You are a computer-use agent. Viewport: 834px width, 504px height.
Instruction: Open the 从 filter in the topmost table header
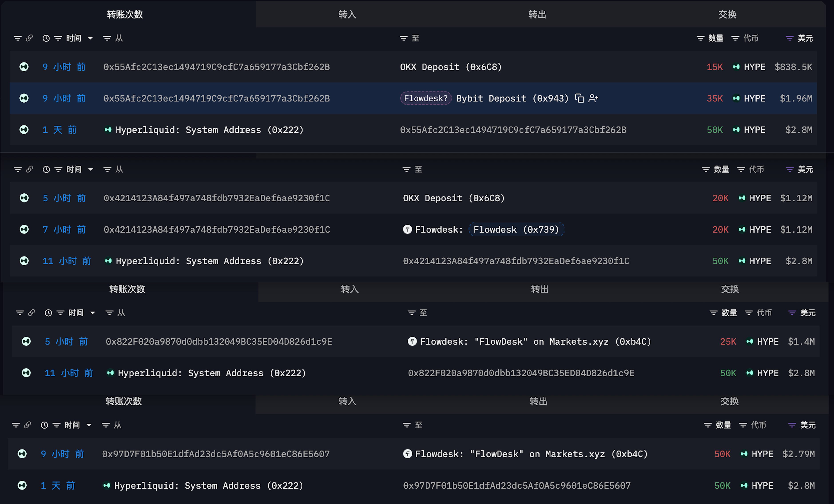click(x=107, y=38)
